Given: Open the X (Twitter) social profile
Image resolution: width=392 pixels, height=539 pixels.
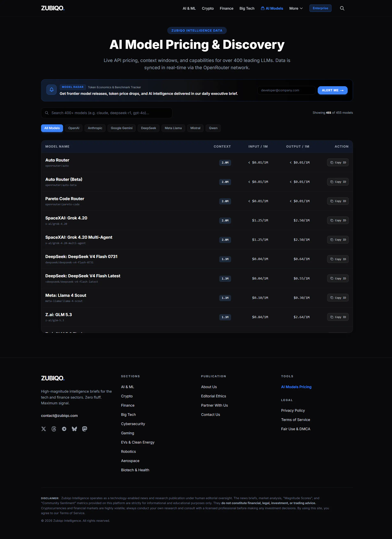Looking at the screenshot, I should (x=44, y=429).
